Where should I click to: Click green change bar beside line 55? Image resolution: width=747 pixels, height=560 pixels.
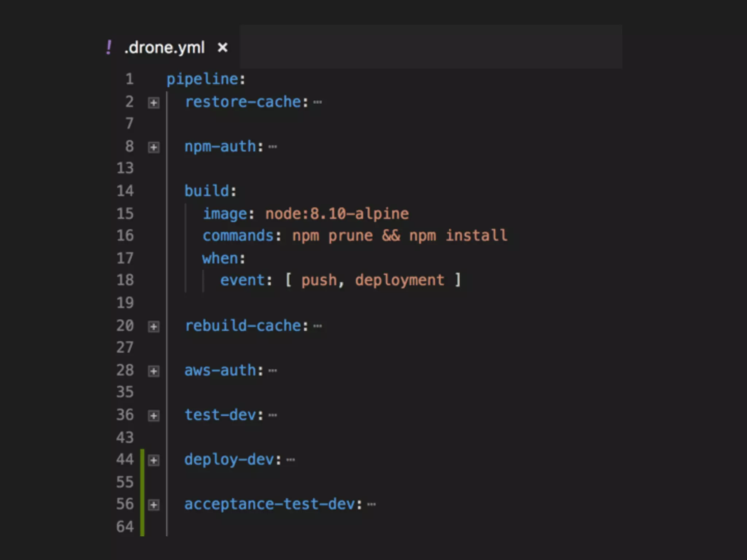[x=142, y=482]
